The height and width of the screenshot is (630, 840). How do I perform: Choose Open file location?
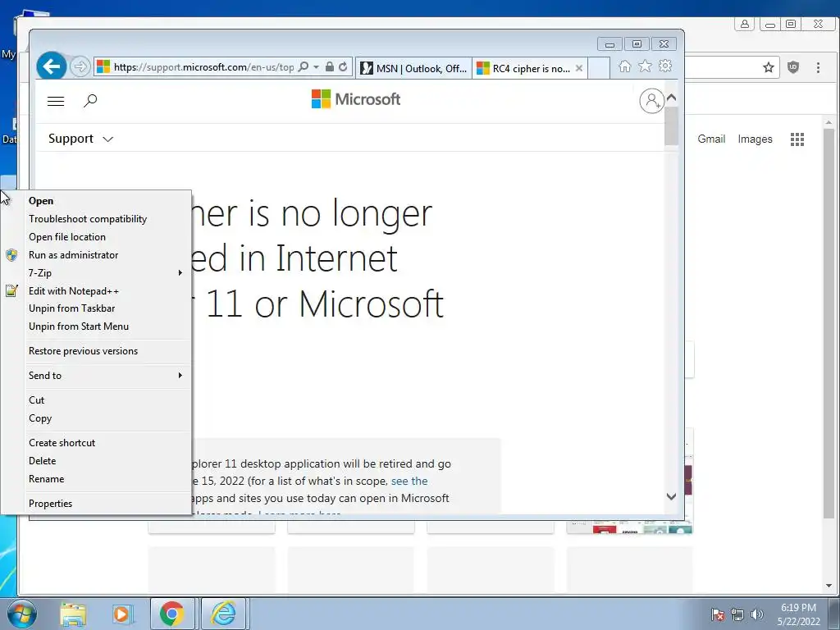coord(97,237)
